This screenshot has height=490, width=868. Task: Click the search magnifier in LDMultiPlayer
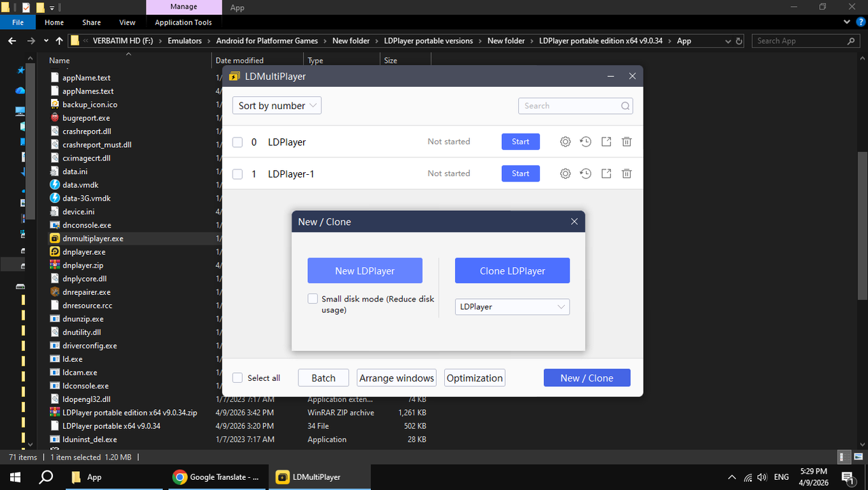tap(625, 106)
